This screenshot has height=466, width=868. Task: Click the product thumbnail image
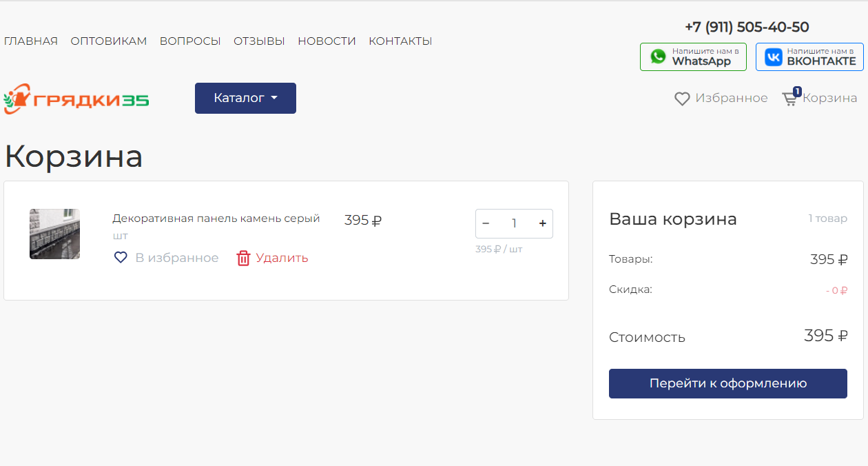click(x=54, y=234)
